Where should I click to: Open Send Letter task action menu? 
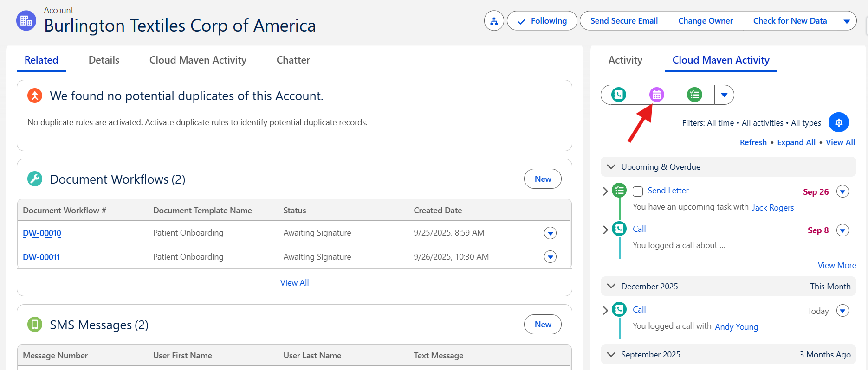tap(842, 191)
